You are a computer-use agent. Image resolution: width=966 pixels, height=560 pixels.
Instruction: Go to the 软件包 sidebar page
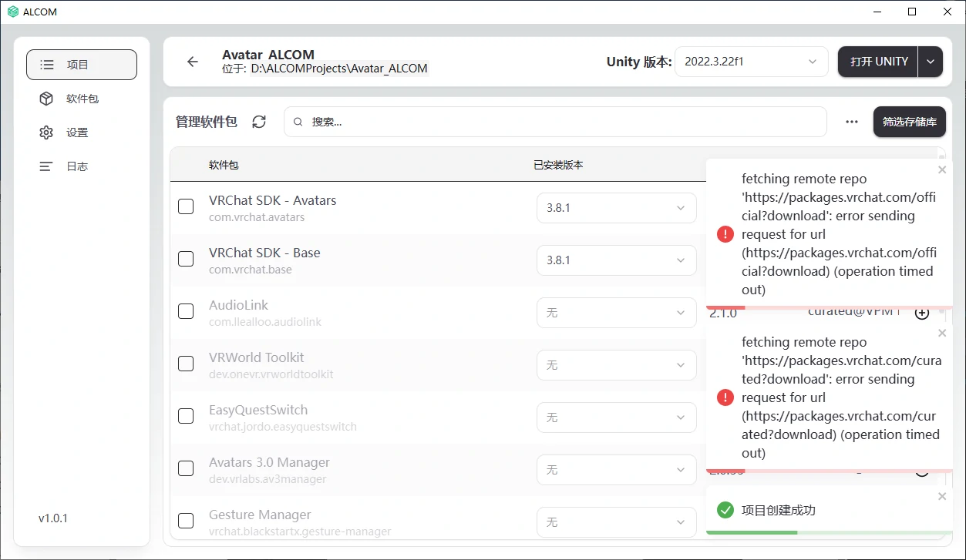82,99
